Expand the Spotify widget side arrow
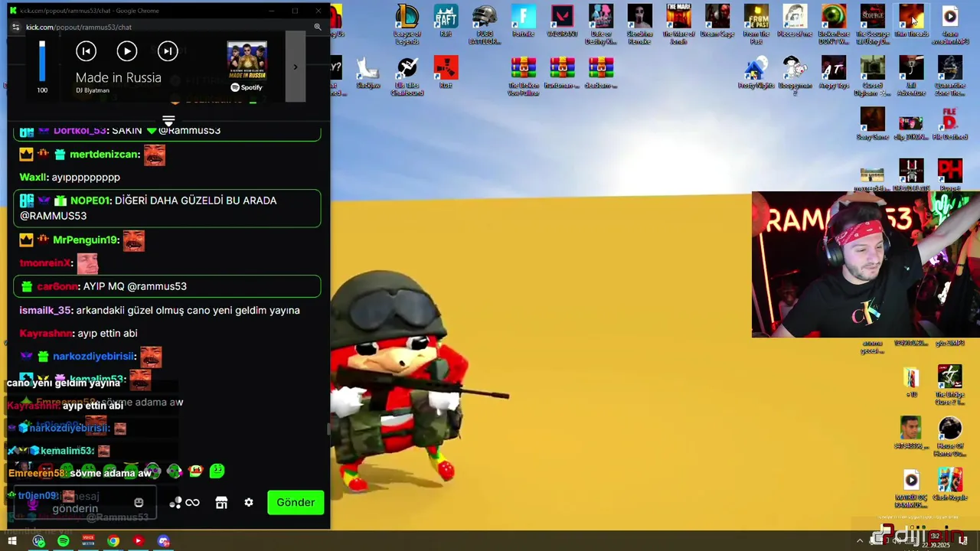The width and height of the screenshot is (980, 551). point(296,67)
